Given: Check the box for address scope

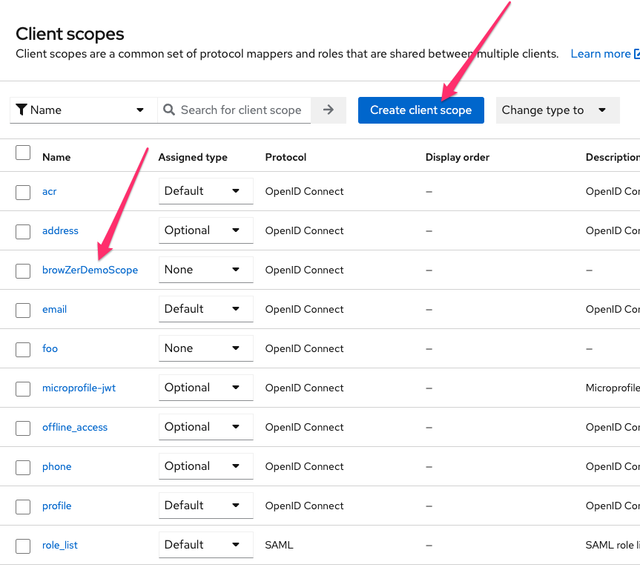Looking at the screenshot, I should point(23,231).
